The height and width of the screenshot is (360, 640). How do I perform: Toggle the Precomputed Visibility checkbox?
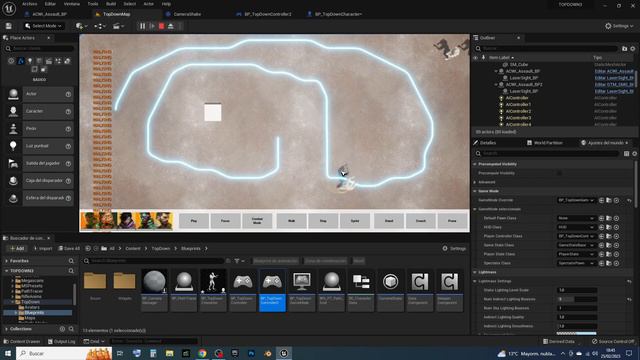click(559, 173)
